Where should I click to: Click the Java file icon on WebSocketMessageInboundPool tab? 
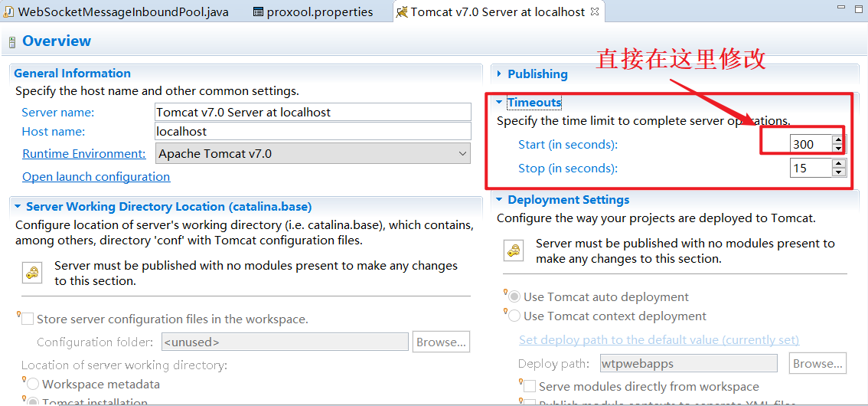coord(9,12)
